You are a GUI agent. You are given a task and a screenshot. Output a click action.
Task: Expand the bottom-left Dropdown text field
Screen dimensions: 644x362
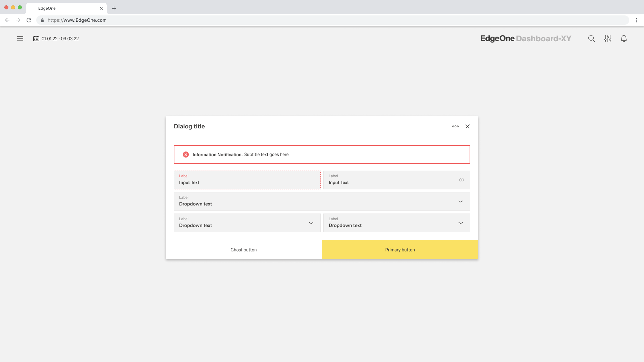point(247,223)
